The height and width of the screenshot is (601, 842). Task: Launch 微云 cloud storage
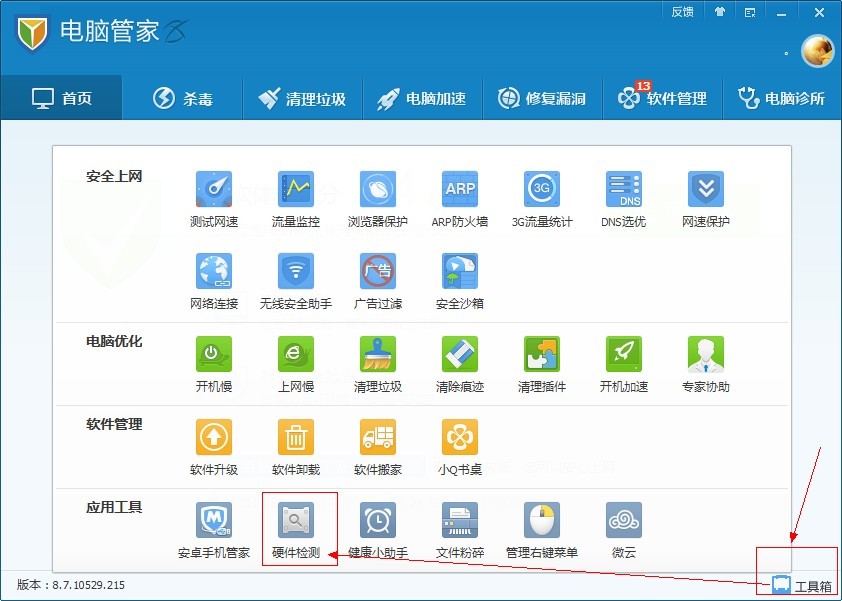(623, 531)
